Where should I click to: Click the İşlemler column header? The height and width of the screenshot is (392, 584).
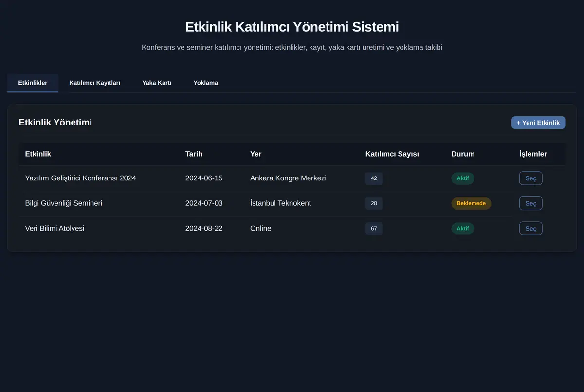[533, 154]
